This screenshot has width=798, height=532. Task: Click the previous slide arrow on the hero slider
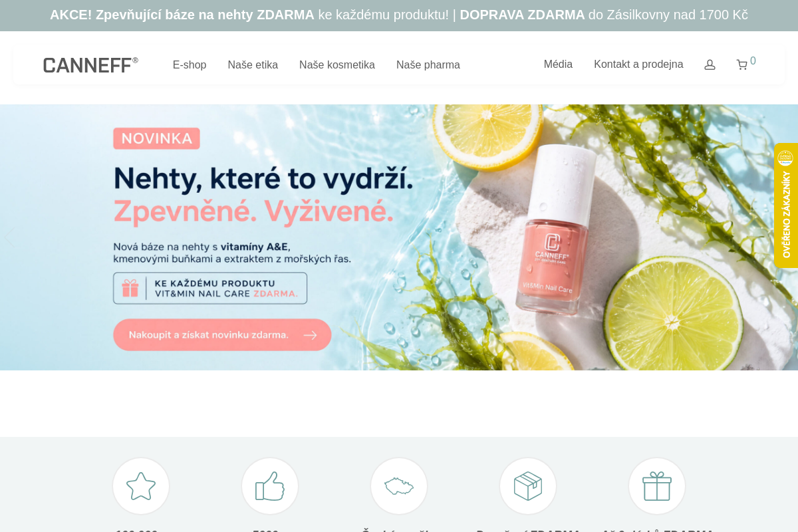pos(9,237)
